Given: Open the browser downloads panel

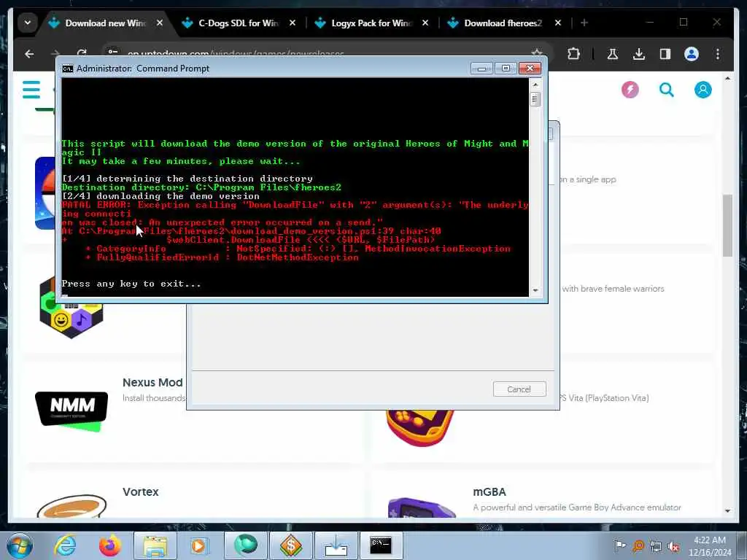Looking at the screenshot, I should click(x=639, y=54).
